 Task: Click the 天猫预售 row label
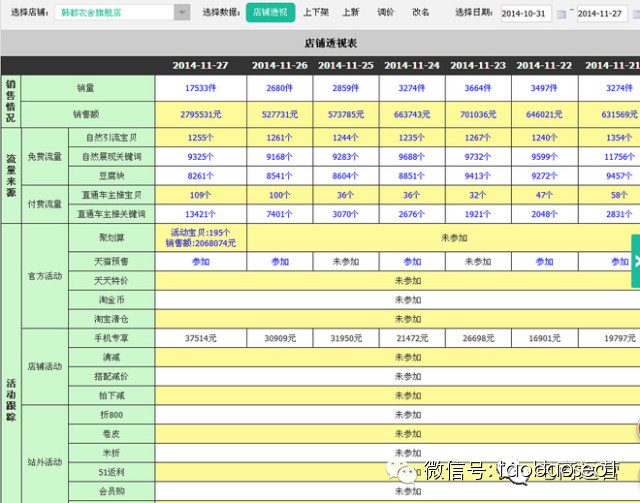coord(111,262)
